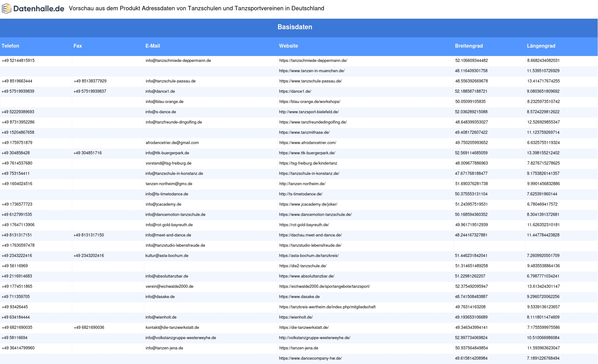Select email info@tanzschmiede-deppermann.de
This screenshot has width=598, height=364.
[x=178, y=61]
